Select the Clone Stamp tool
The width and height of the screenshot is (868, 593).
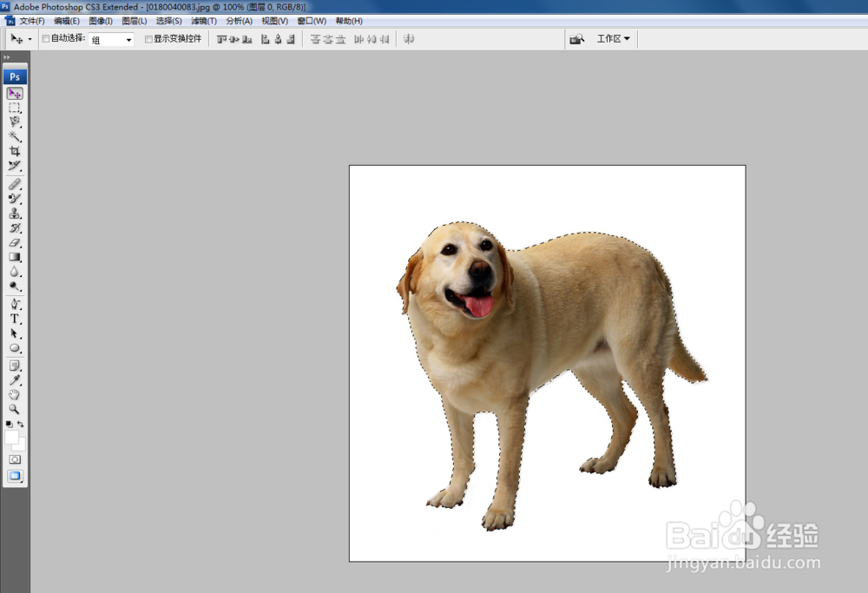pyautogui.click(x=15, y=214)
